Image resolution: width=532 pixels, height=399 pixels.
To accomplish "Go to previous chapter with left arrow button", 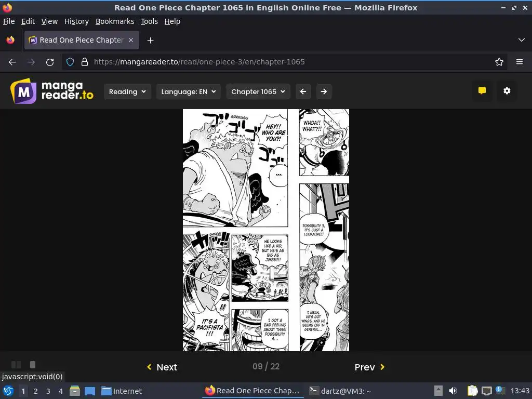I will [x=303, y=91].
